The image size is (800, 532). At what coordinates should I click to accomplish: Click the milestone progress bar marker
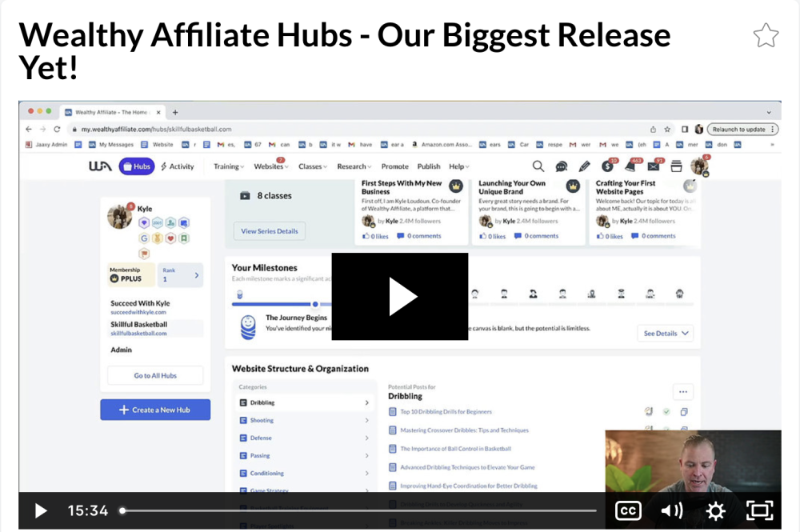click(x=315, y=304)
